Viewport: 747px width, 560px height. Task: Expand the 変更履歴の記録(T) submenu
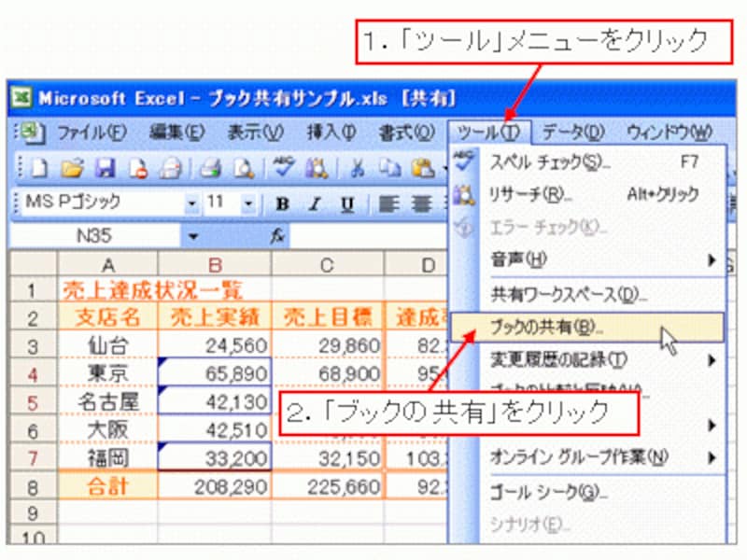coord(712,360)
